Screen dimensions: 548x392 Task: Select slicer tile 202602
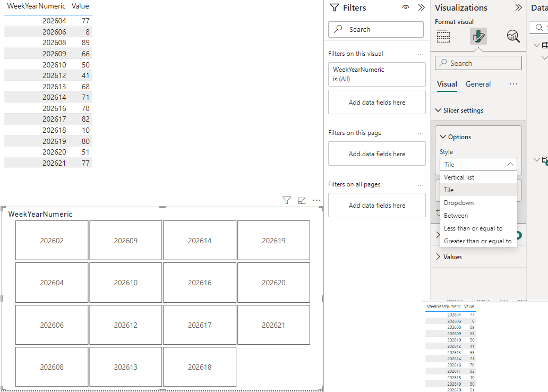tap(52, 240)
